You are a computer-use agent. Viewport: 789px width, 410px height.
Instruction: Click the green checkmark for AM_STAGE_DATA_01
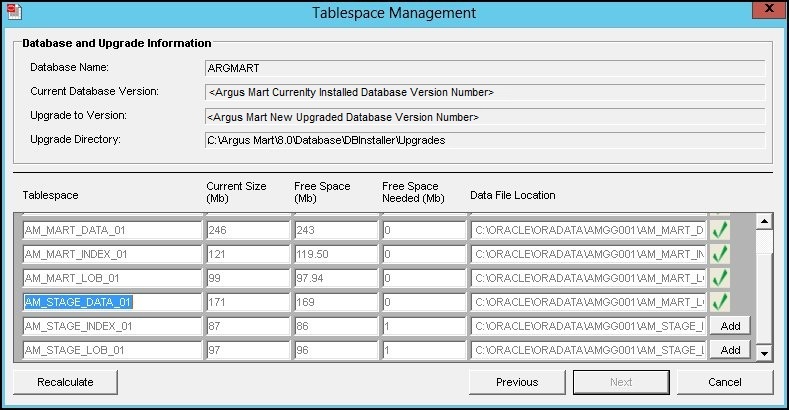point(720,302)
